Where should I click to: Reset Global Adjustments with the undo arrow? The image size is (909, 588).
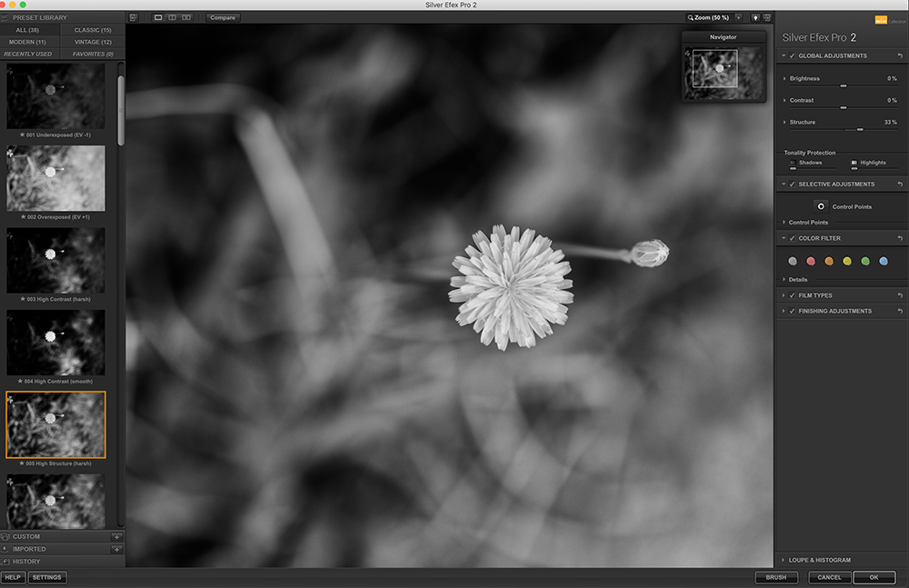coord(899,56)
